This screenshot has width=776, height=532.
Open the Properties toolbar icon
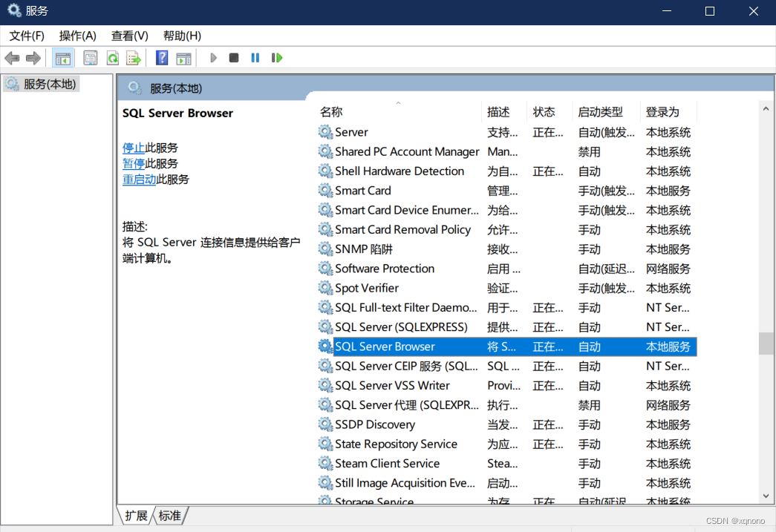[90, 58]
